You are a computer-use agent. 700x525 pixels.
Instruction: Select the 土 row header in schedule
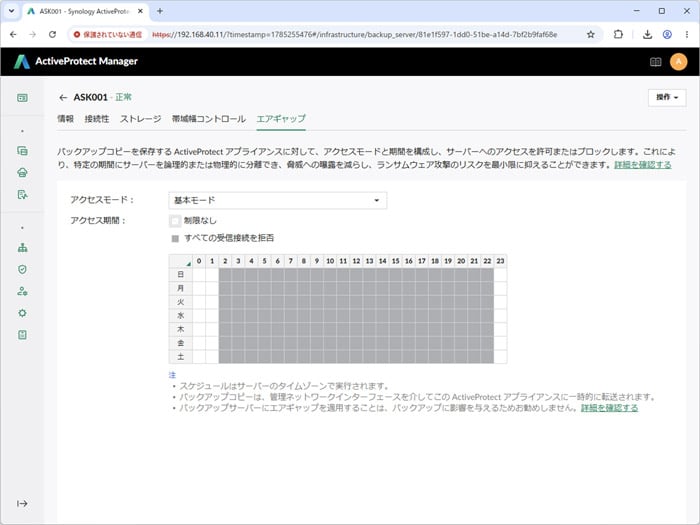click(180, 357)
